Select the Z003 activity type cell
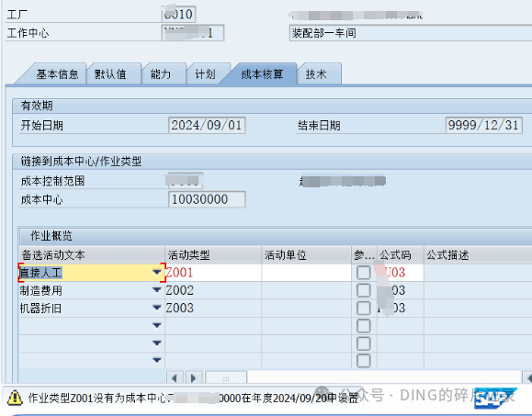The height and width of the screenshot is (416, 532). (213, 309)
